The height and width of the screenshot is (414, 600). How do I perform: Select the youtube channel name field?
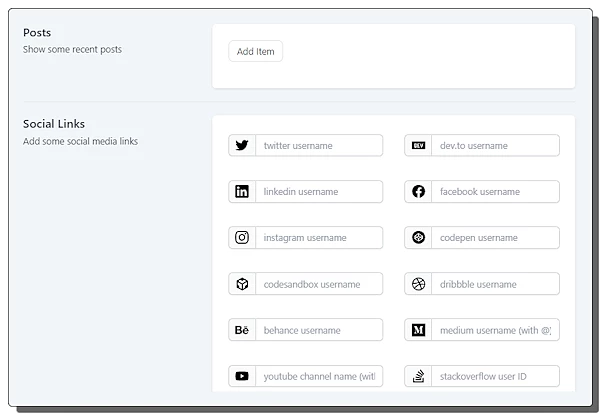pos(319,376)
